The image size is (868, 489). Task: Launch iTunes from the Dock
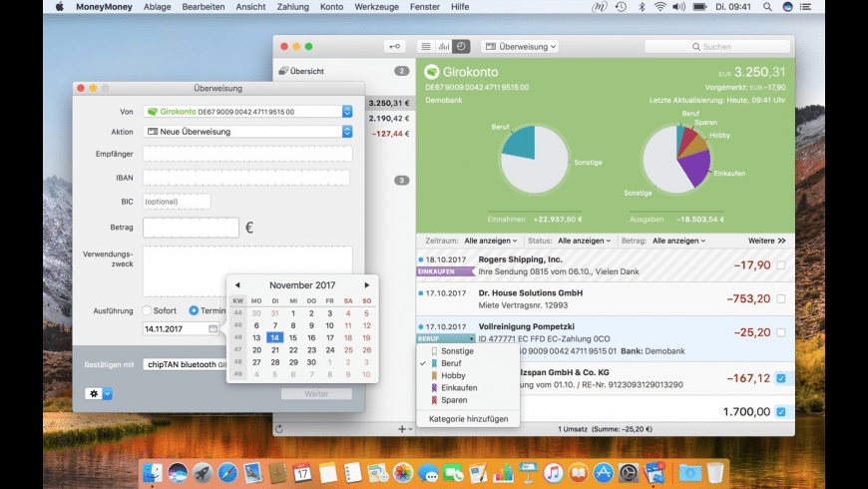coord(553,473)
